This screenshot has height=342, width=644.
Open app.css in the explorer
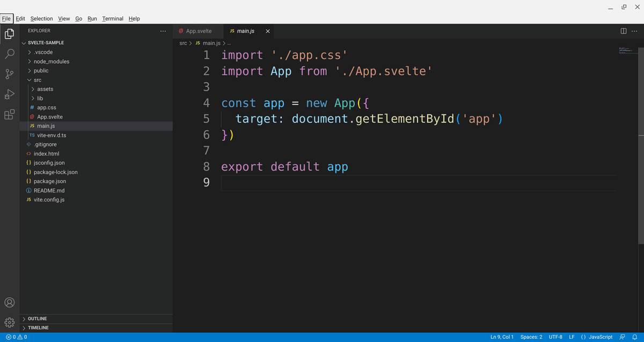pyautogui.click(x=96, y=107)
